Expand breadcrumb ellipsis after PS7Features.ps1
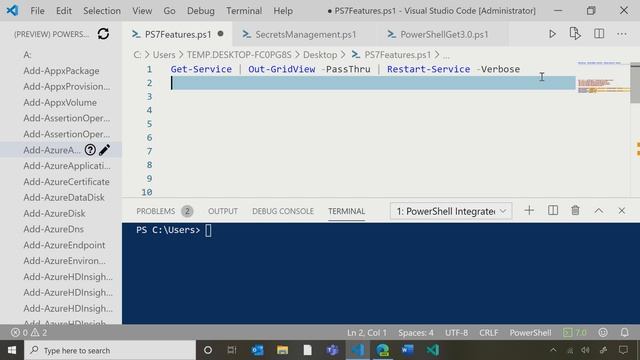Screen dimensions: 640x360 click(x=446, y=55)
